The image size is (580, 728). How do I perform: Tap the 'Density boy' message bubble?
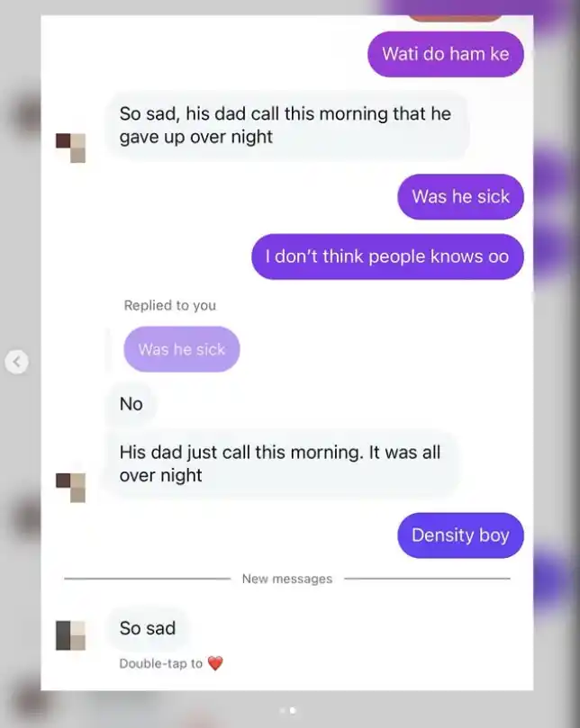click(x=460, y=535)
